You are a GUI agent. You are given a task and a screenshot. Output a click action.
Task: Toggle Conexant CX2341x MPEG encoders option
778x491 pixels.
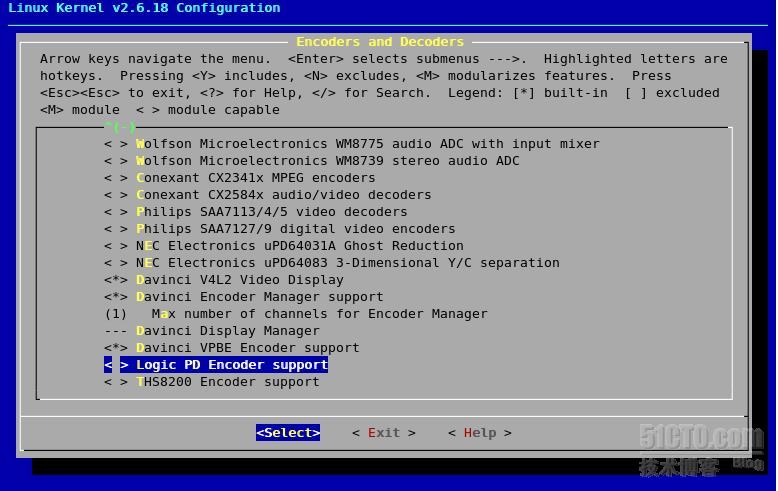[x=116, y=178]
